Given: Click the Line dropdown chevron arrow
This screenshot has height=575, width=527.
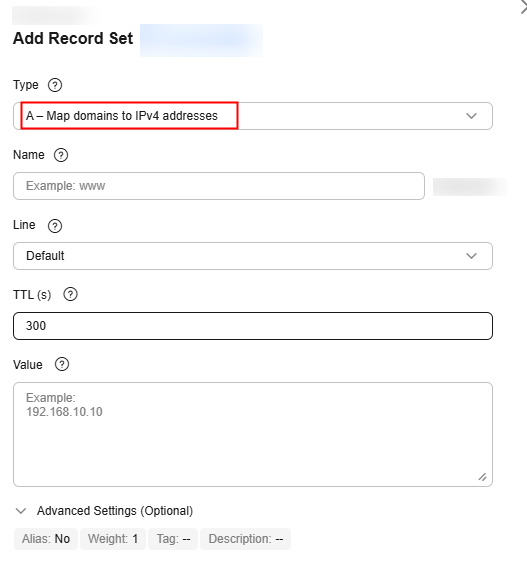Looking at the screenshot, I should point(471,256).
